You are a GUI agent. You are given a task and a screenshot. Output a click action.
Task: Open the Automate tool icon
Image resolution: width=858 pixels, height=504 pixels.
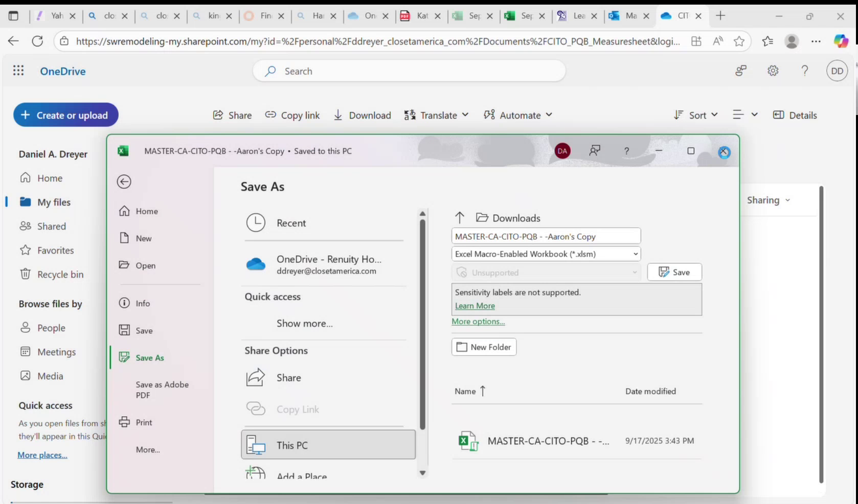click(x=489, y=115)
